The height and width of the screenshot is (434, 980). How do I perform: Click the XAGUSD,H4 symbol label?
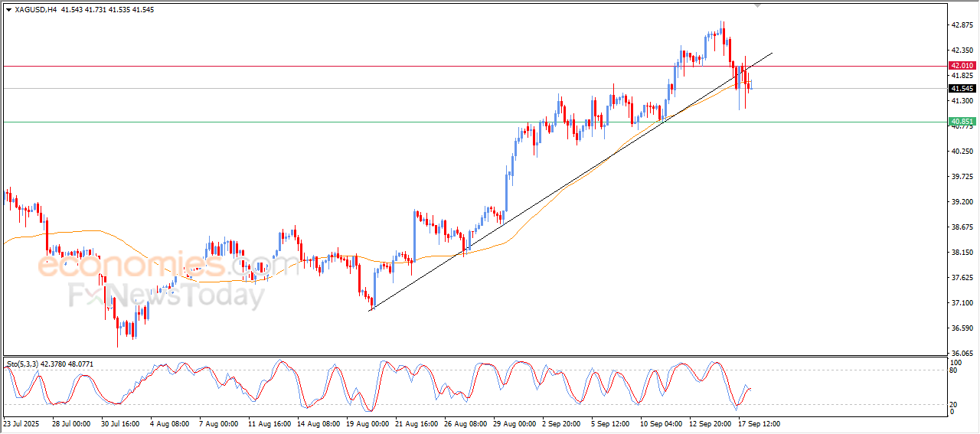point(36,10)
